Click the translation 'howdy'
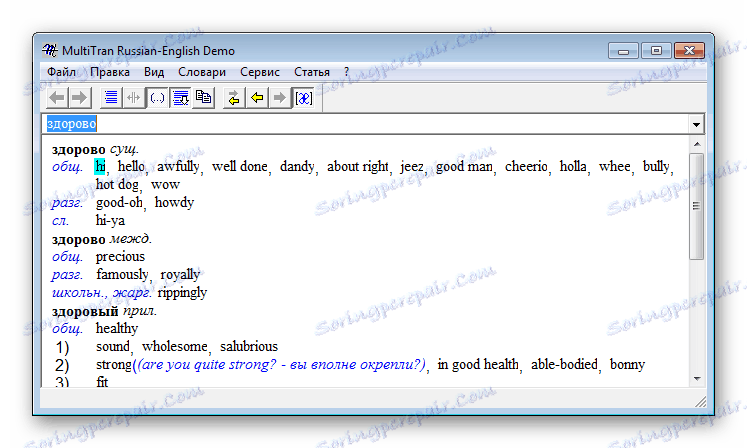Viewport: 747px width, 448px height. pyautogui.click(x=174, y=203)
